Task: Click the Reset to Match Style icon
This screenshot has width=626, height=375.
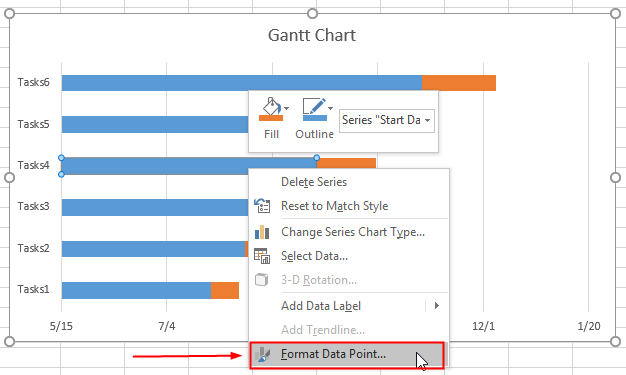Action: point(262,205)
